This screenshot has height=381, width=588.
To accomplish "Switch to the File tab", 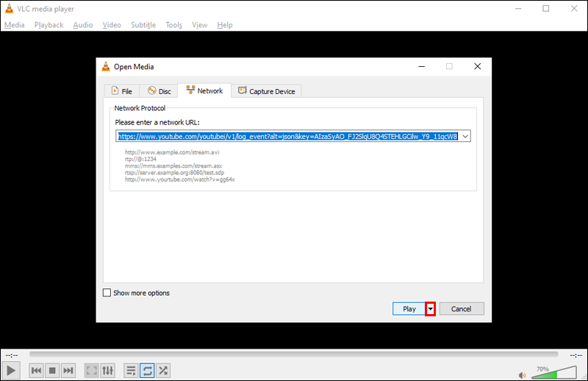I will 121,91.
